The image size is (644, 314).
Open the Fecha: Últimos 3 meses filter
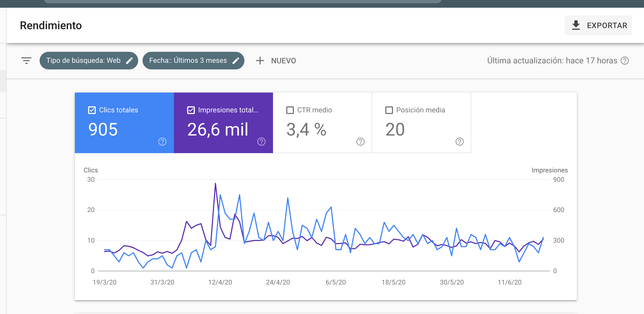tap(188, 61)
